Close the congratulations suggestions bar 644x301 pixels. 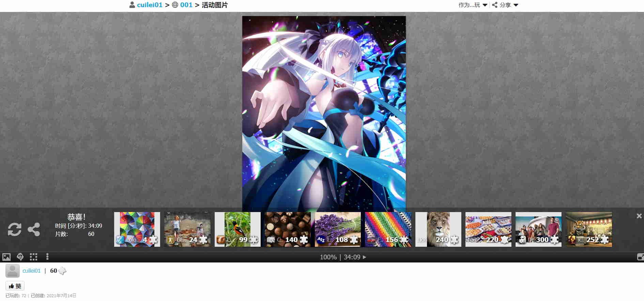coord(639,216)
